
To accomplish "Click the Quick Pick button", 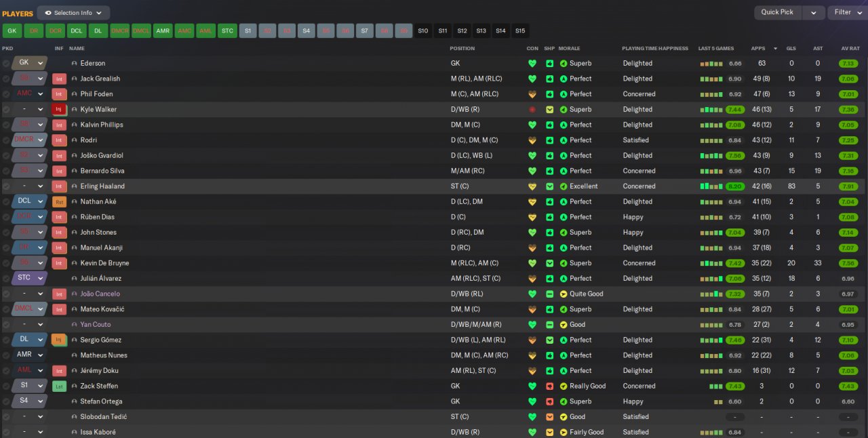I will coord(777,12).
